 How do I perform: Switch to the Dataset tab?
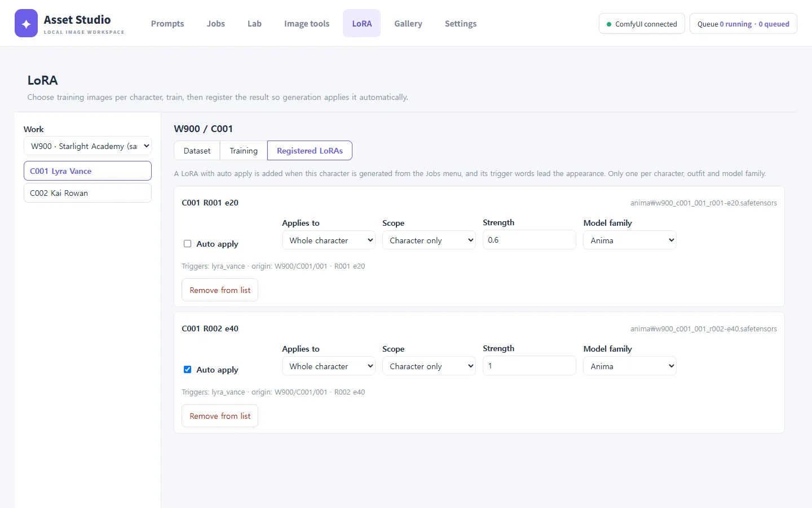(197, 151)
